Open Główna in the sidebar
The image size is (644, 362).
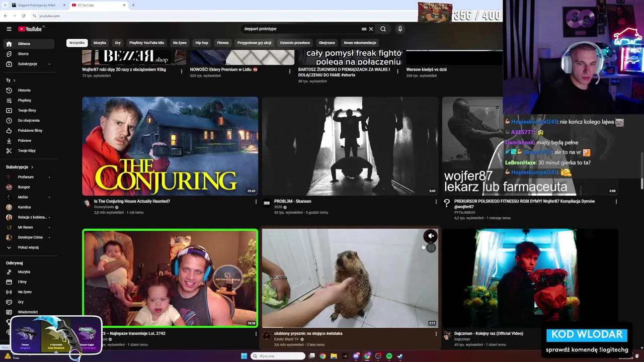pos(29,44)
